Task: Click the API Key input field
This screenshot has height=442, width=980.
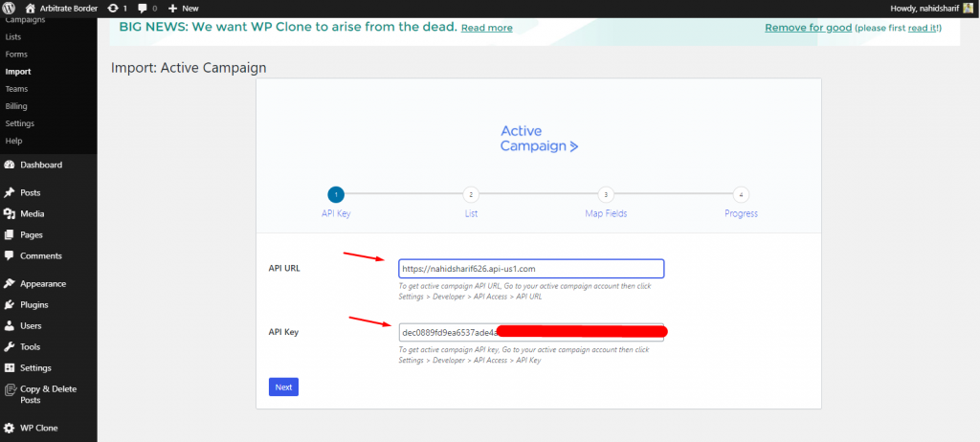Action: point(531,332)
